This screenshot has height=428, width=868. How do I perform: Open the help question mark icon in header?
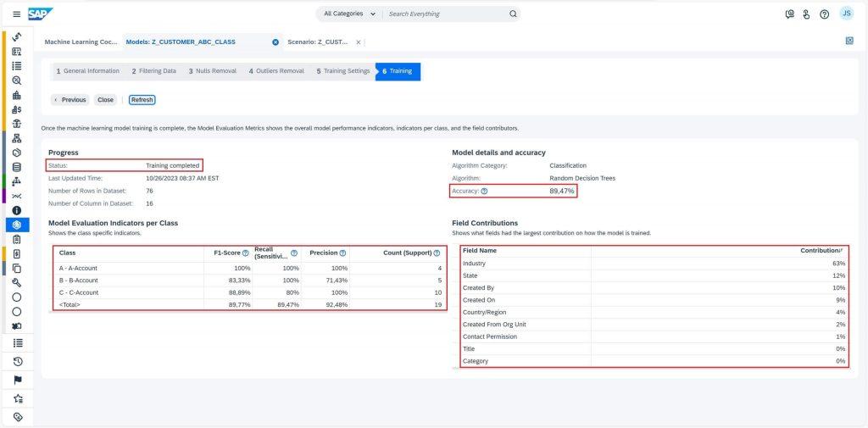click(824, 14)
